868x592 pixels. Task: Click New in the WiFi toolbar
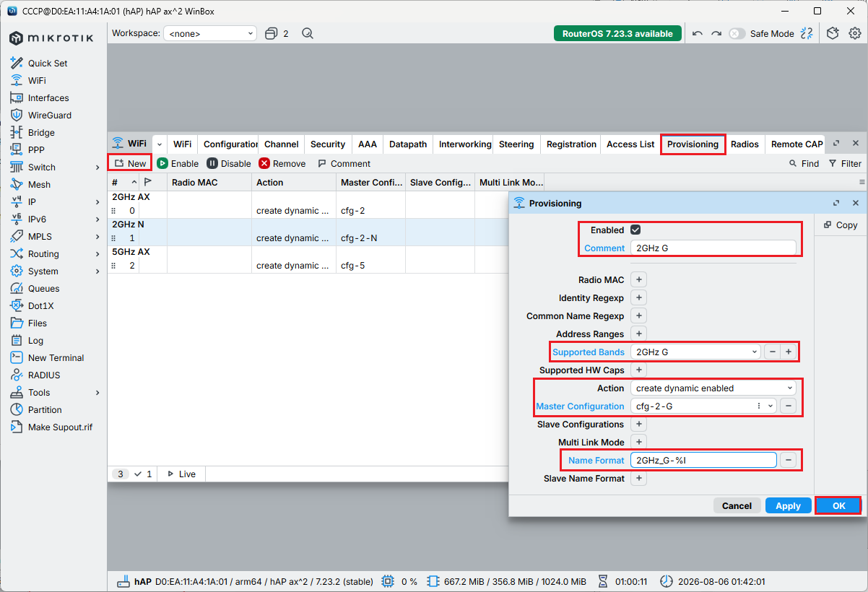[130, 163]
